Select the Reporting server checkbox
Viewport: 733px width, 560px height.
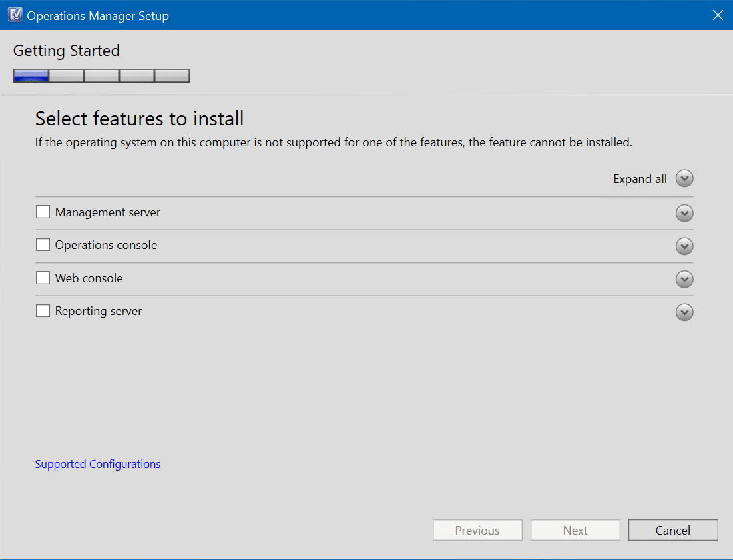coord(43,310)
